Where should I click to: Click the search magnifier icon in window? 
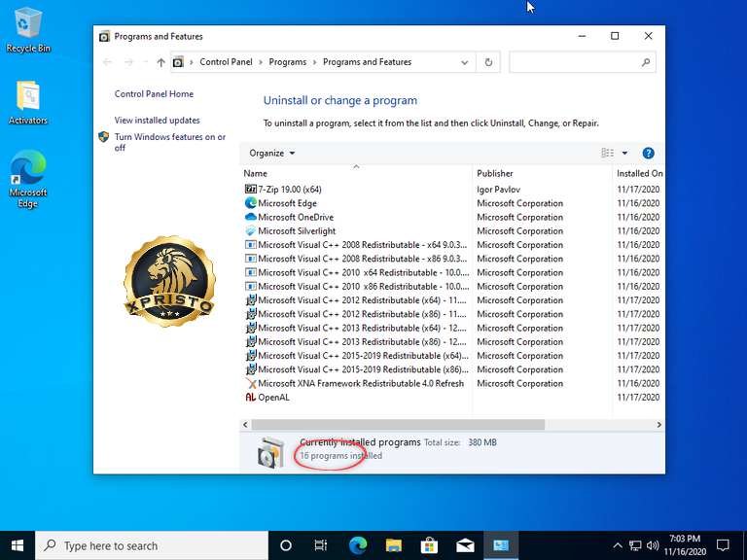[x=646, y=62]
